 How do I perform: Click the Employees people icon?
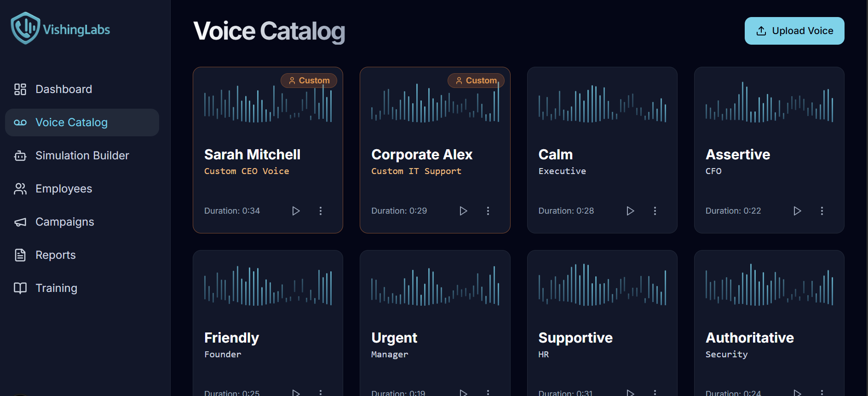coord(20,189)
